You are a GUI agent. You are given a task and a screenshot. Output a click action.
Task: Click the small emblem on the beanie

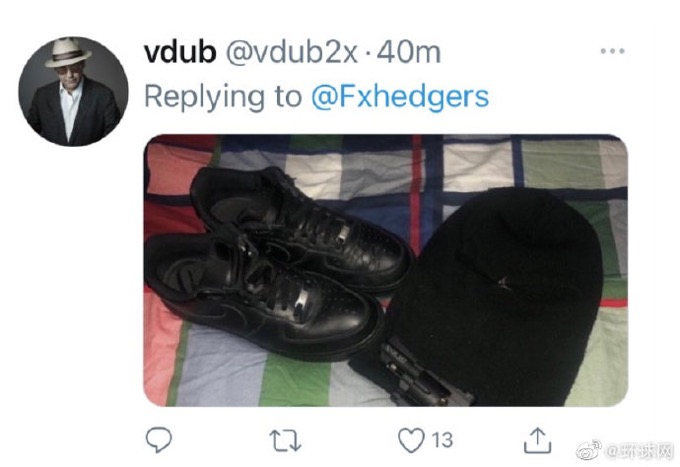503,282
